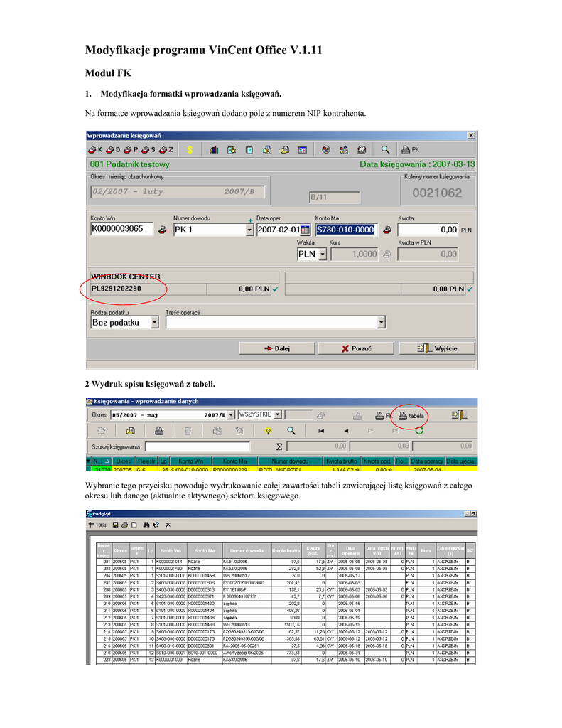Screen dimensions: 562x728
Task: Click the tabela print button
Action: [x=411, y=415]
